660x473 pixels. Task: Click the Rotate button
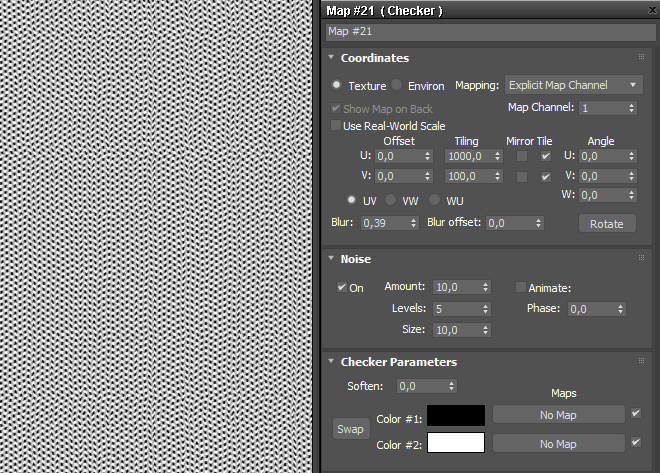[606, 224]
